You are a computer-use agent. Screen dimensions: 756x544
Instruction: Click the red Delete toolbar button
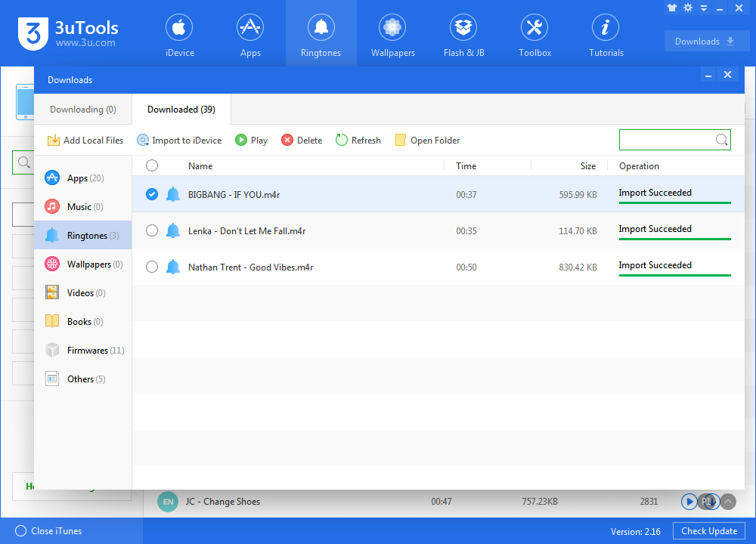pyautogui.click(x=302, y=141)
